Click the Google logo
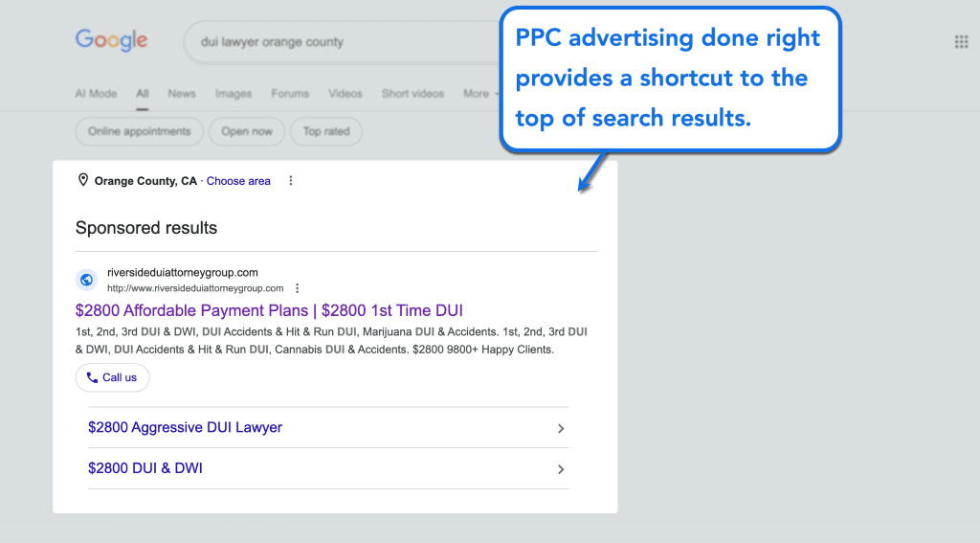980x543 pixels. tap(111, 40)
